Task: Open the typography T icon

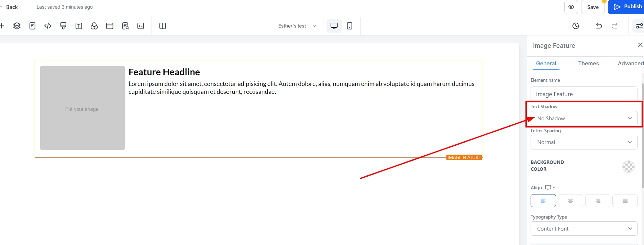Action: point(79,26)
